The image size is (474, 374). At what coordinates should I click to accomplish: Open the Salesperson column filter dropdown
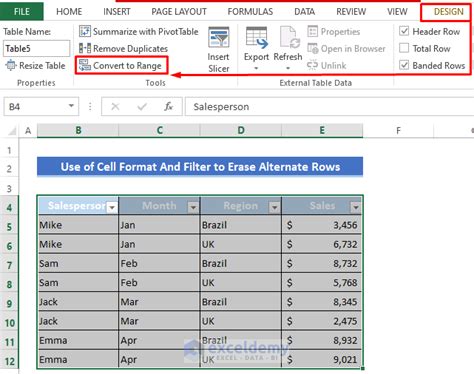112,208
